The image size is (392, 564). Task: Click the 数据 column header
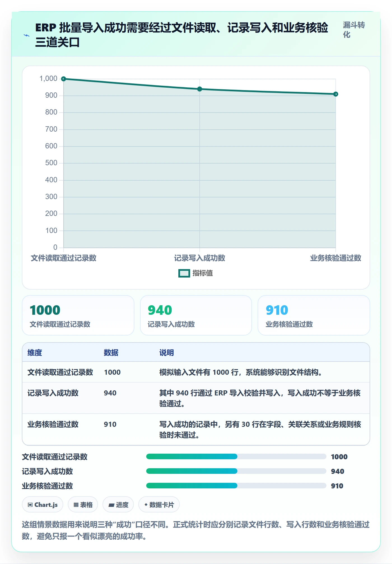point(111,353)
